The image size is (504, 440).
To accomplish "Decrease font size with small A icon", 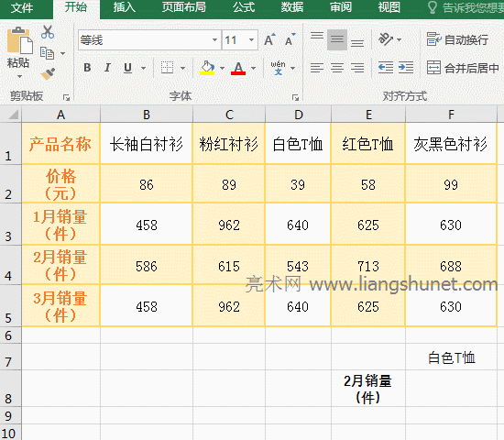I will click(290, 39).
